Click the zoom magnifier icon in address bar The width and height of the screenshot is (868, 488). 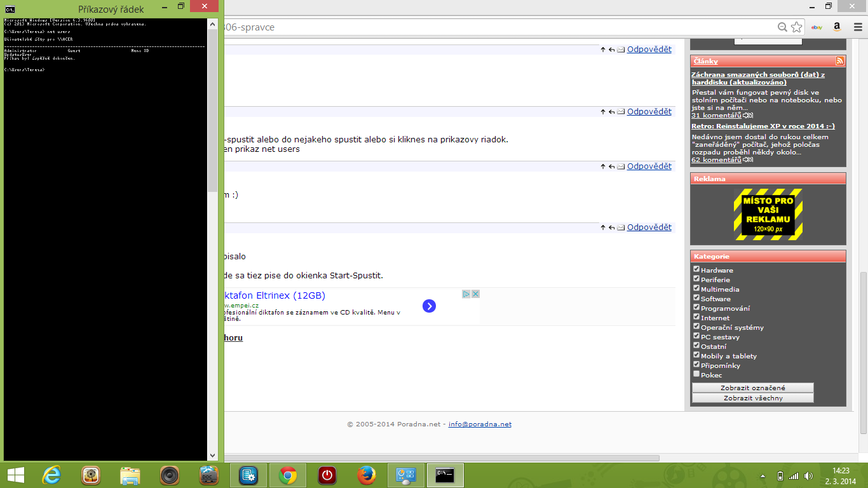[x=782, y=27]
